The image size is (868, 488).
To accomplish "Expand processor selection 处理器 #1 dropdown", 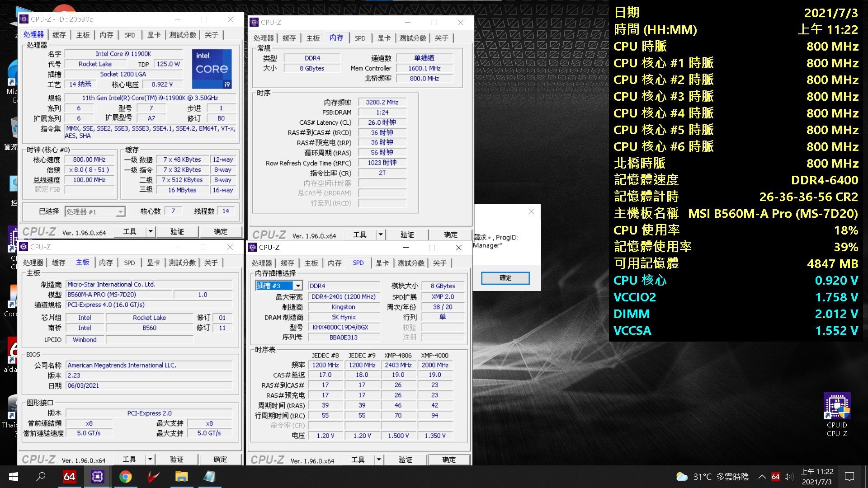I will 120,212.
